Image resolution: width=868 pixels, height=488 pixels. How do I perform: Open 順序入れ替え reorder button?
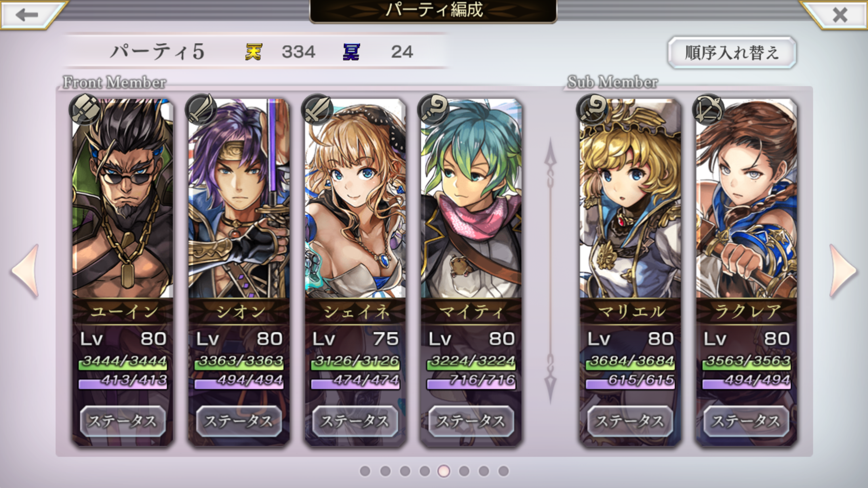tap(732, 53)
